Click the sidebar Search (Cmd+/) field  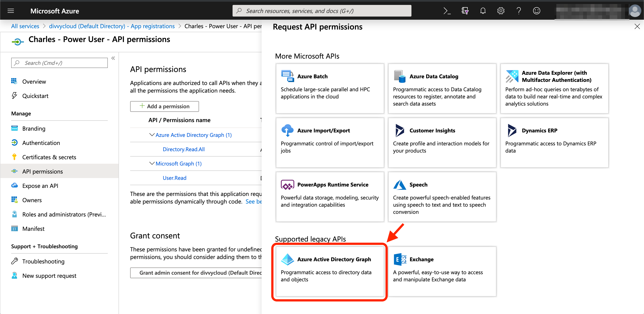coord(59,63)
